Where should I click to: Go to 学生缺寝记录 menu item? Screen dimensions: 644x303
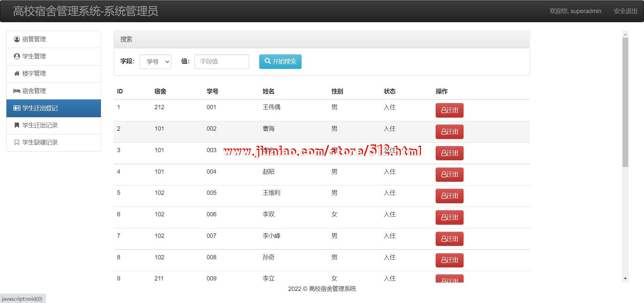coord(40,142)
